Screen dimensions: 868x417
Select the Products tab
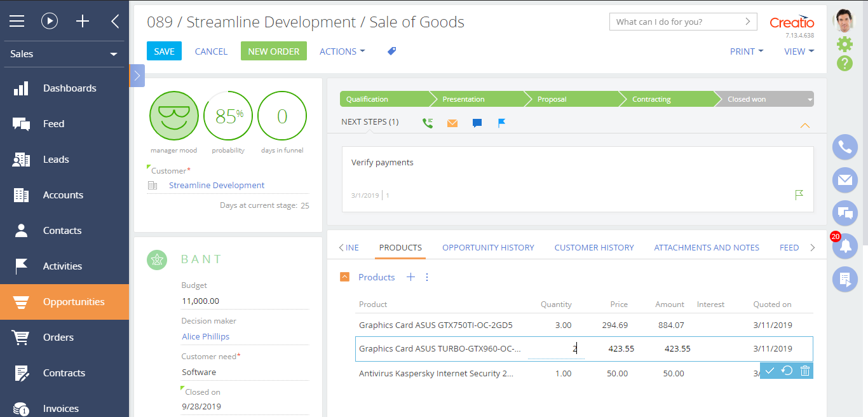click(x=400, y=247)
